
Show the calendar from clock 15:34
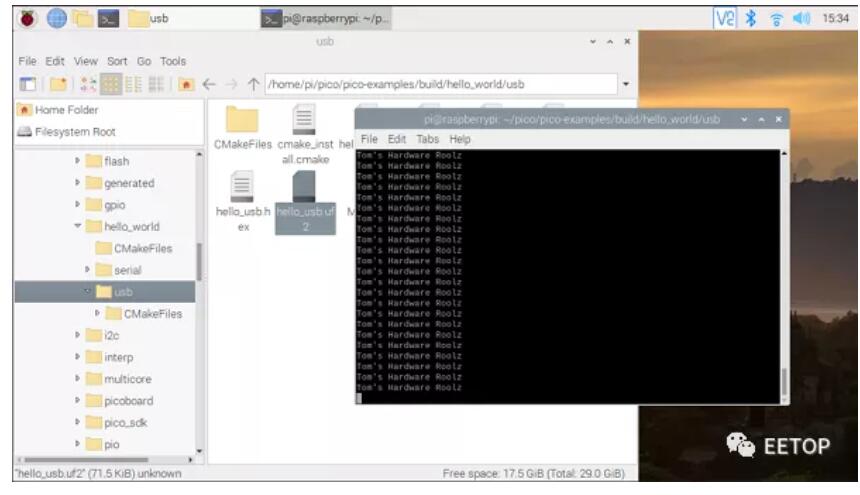835,19
